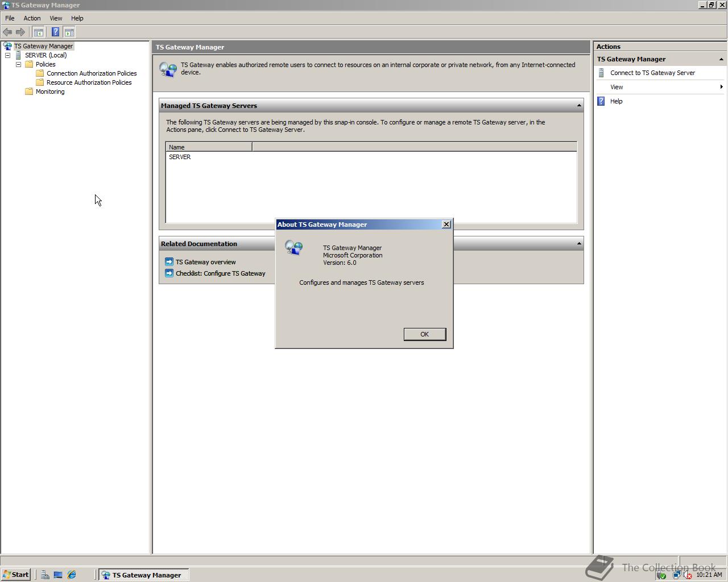Image resolution: width=728 pixels, height=582 pixels.
Task: Click Show Desktop icon in Quick Launch
Action: (58, 575)
